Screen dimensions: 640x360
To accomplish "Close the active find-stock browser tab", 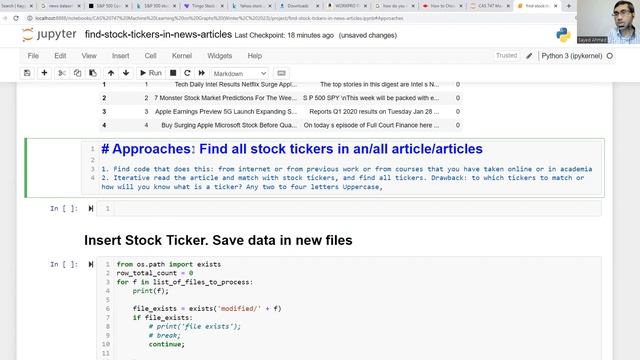I will 556,6.
